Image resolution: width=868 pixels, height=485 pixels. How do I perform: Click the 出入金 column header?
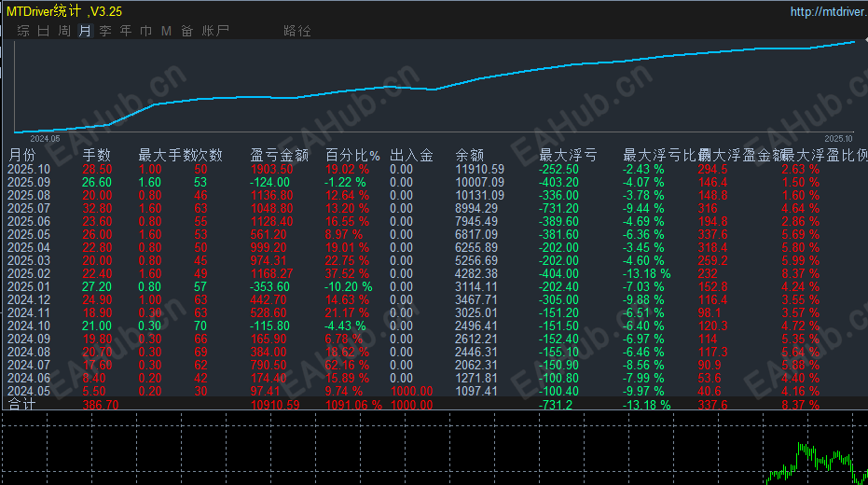click(411, 155)
